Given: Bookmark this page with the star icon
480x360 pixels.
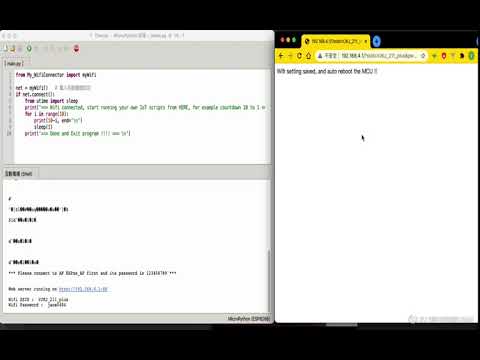Looking at the screenshot, I should 423,56.
